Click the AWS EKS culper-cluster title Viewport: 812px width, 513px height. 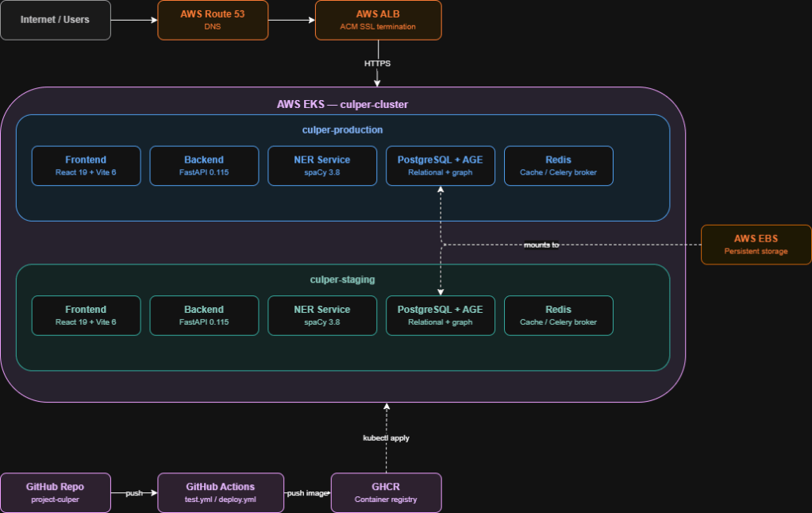tap(341, 104)
